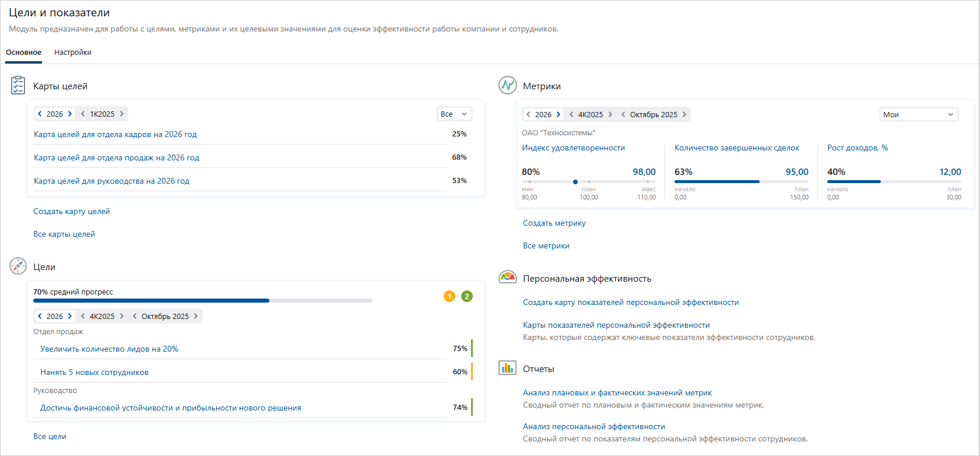Advance month past Октябрь 2025 in Metrics
Viewport: 980px width, 456px height.
pos(684,114)
